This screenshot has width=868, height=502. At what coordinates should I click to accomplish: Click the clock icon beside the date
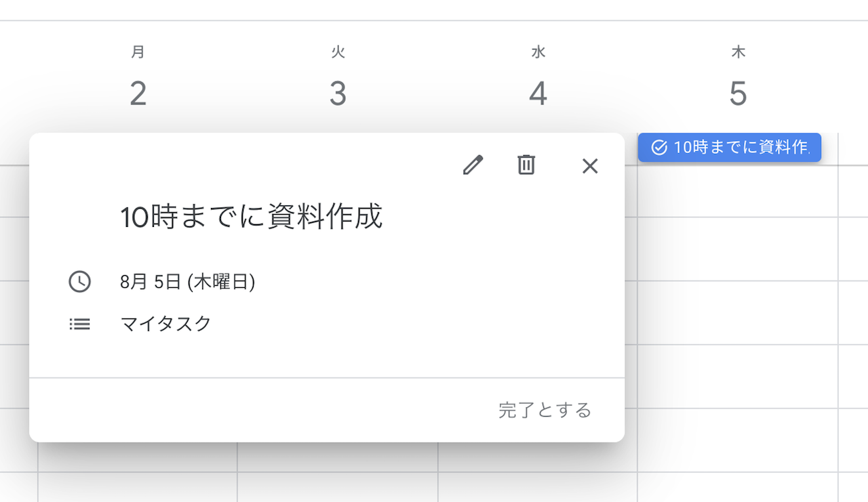tap(79, 281)
